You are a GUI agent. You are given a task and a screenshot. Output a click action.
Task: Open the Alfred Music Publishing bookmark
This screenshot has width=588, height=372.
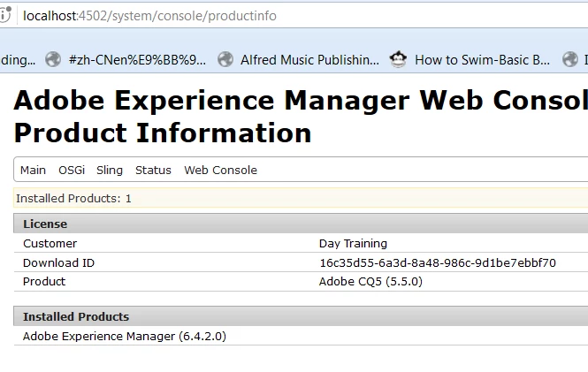[309, 60]
